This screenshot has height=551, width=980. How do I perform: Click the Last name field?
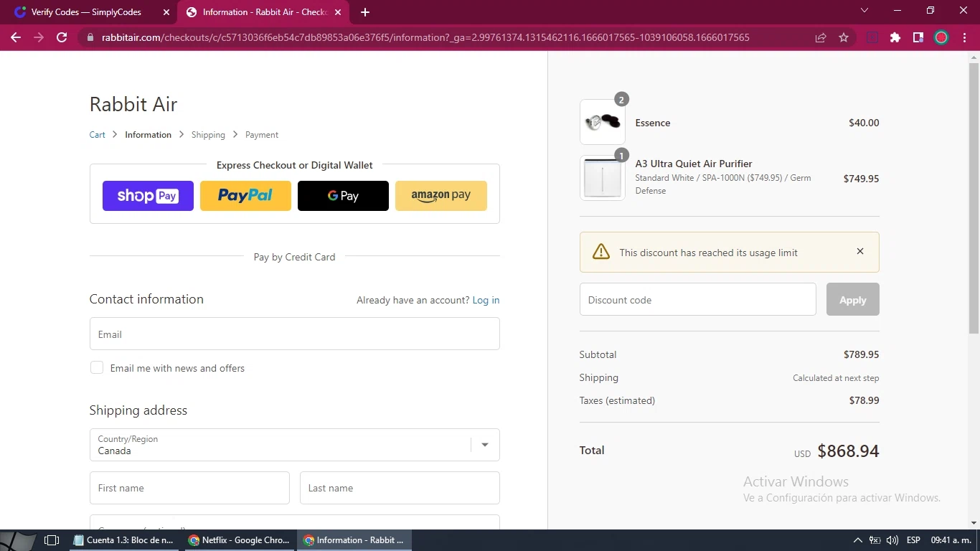coord(400,488)
